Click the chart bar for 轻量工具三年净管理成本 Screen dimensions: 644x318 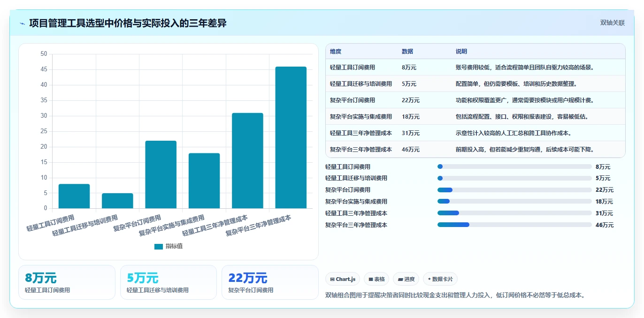point(247,160)
